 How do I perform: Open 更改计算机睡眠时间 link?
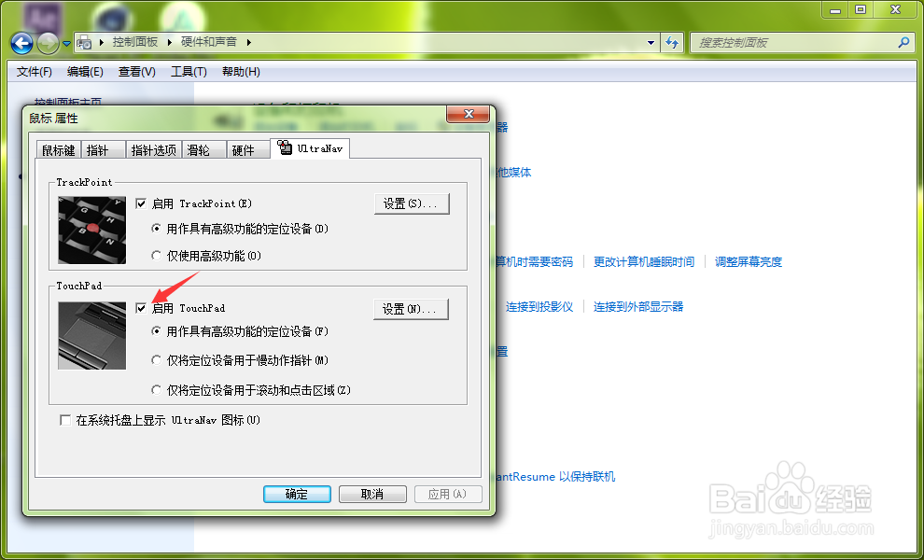(643, 261)
